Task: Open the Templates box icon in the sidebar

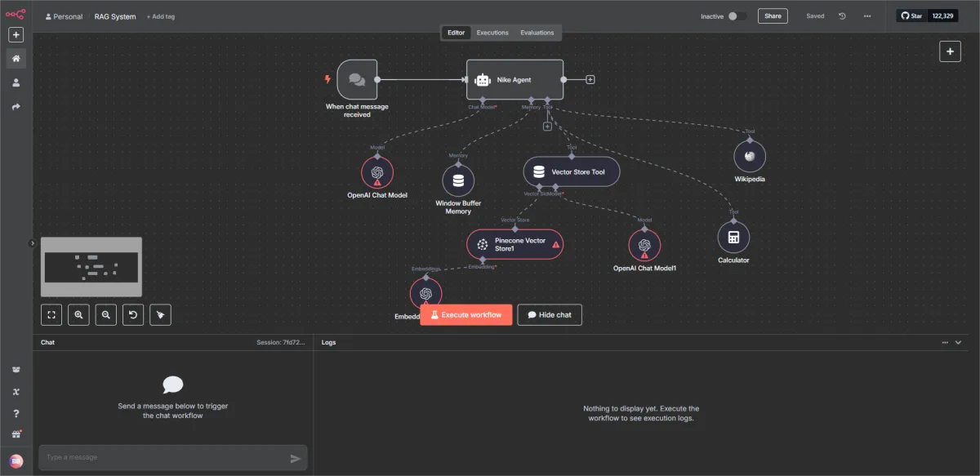Action: pos(16,369)
